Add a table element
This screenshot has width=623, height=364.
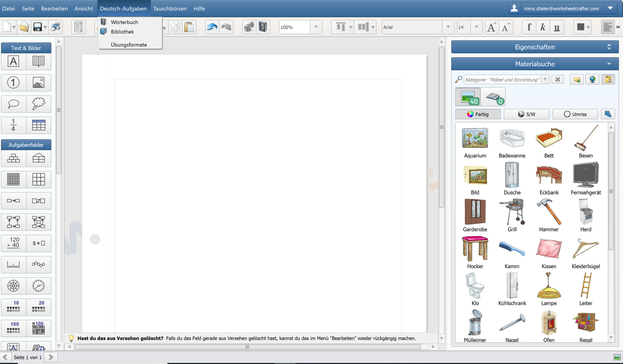click(38, 126)
